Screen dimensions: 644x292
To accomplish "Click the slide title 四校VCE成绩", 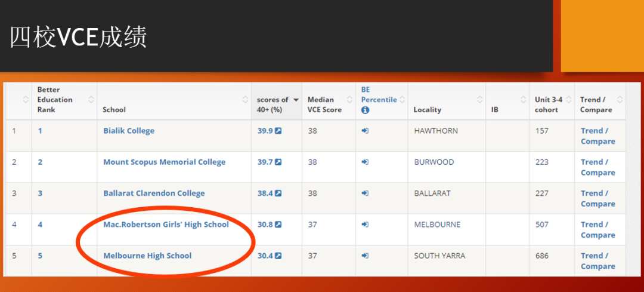I will [78, 38].
